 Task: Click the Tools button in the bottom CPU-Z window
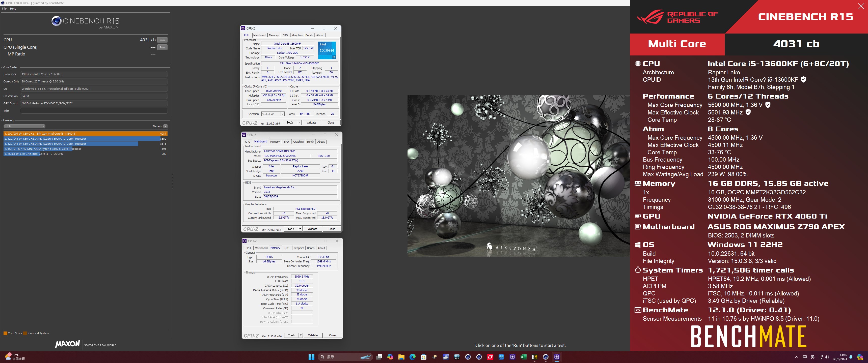tap(291, 335)
